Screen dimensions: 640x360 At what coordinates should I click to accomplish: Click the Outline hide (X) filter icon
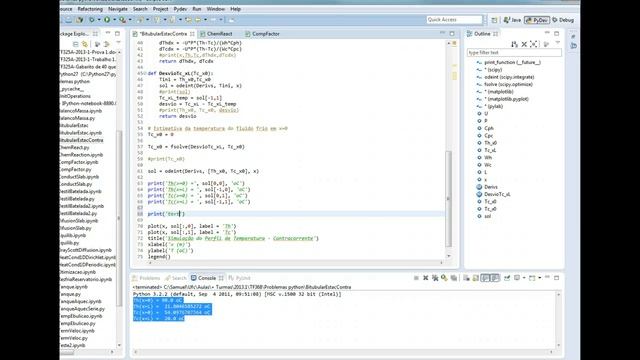(x=524, y=44)
